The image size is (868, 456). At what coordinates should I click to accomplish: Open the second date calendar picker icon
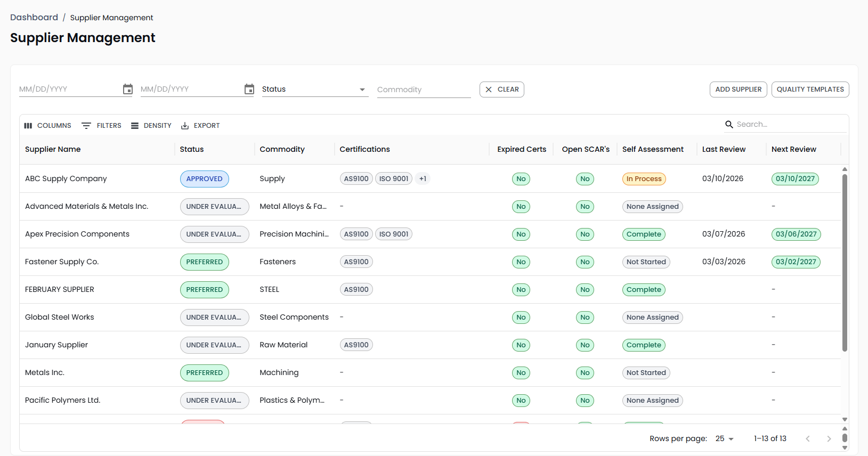[x=249, y=89]
